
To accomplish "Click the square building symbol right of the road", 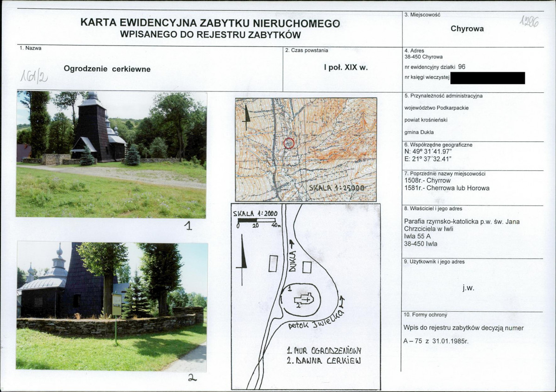I will [x=307, y=267].
